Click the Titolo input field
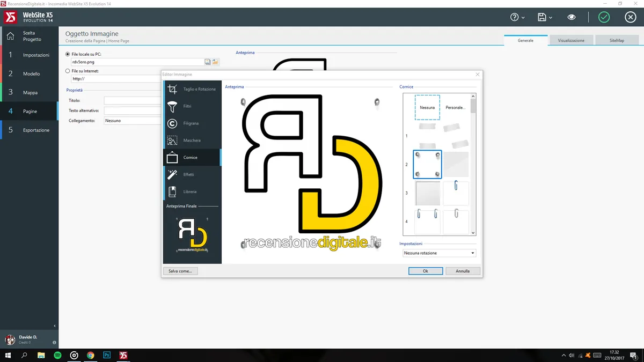The image size is (644, 362). coord(133,100)
